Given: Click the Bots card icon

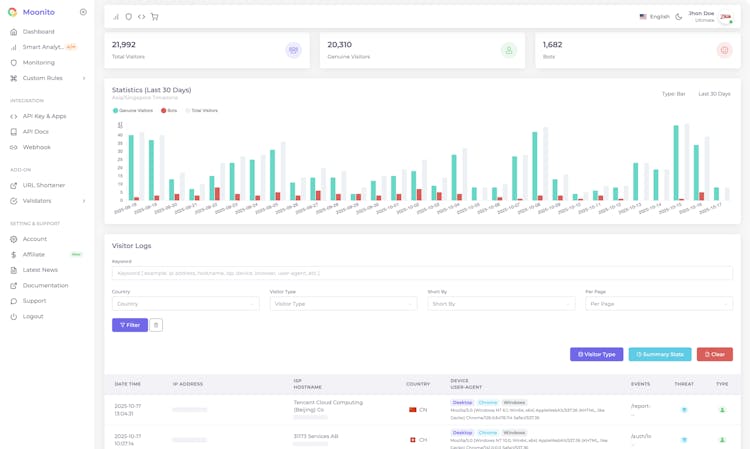Looking at the screenshot, I should [724, 50].
